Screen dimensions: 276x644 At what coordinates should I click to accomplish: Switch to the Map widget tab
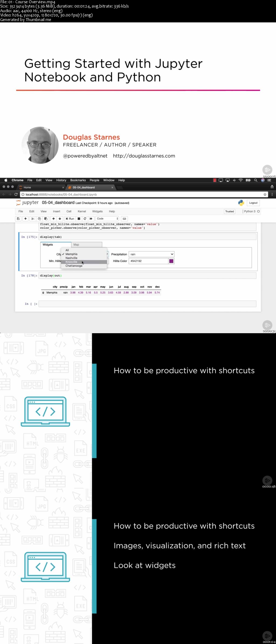pyautogui.click(x=87, y=244)
